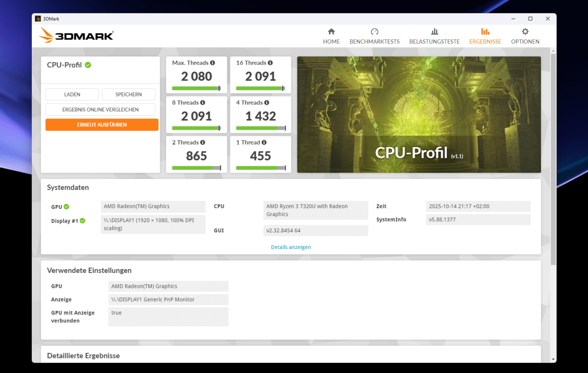Select the HOME house icon
The width and height of the screenshot is (588, 373).
click(x=331, y=30)
